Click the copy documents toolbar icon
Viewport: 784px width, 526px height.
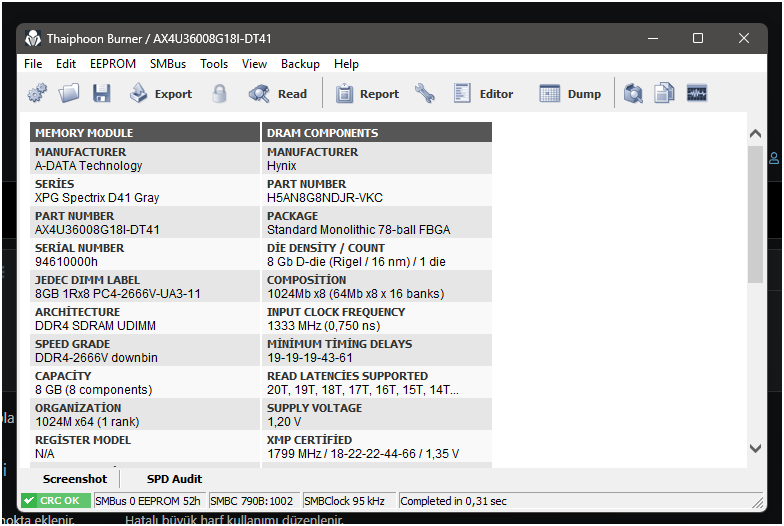664,94
